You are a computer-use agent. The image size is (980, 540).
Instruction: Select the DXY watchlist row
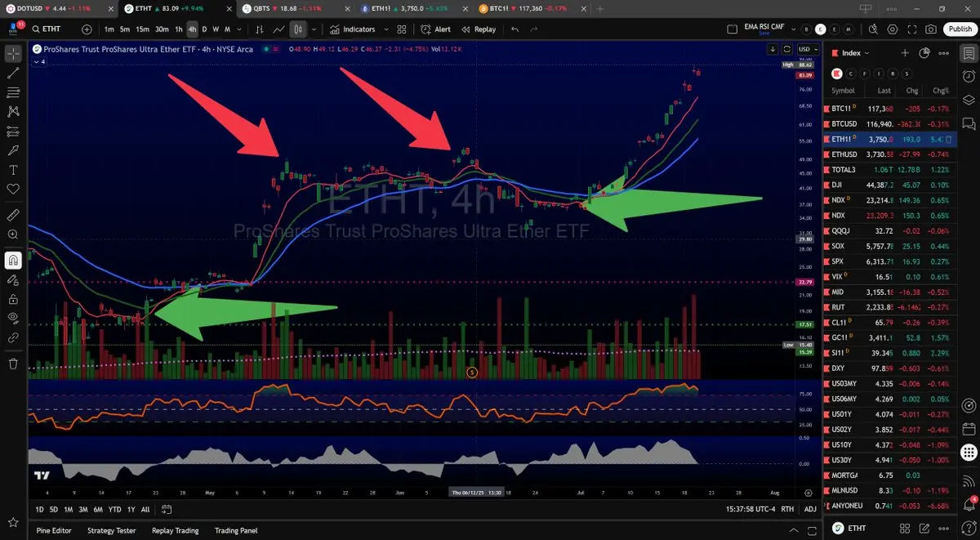pyautogui.click(x=891, y=368)
